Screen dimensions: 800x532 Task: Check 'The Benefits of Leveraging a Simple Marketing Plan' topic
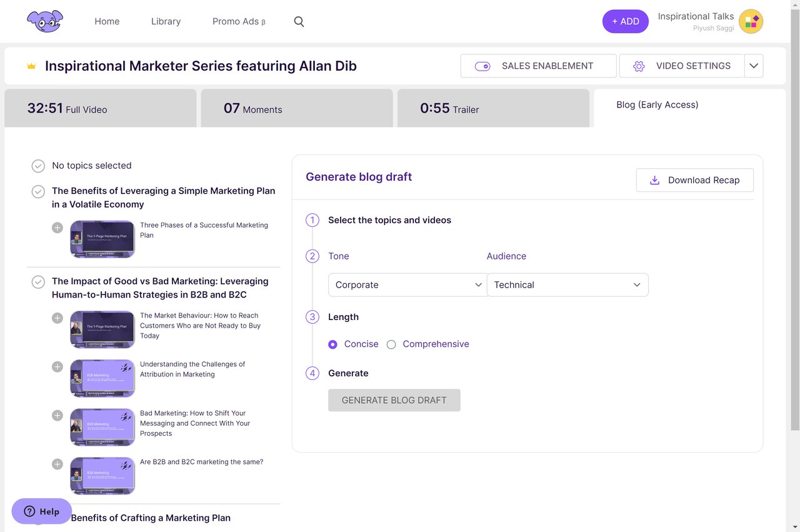[x=38, y=191]
